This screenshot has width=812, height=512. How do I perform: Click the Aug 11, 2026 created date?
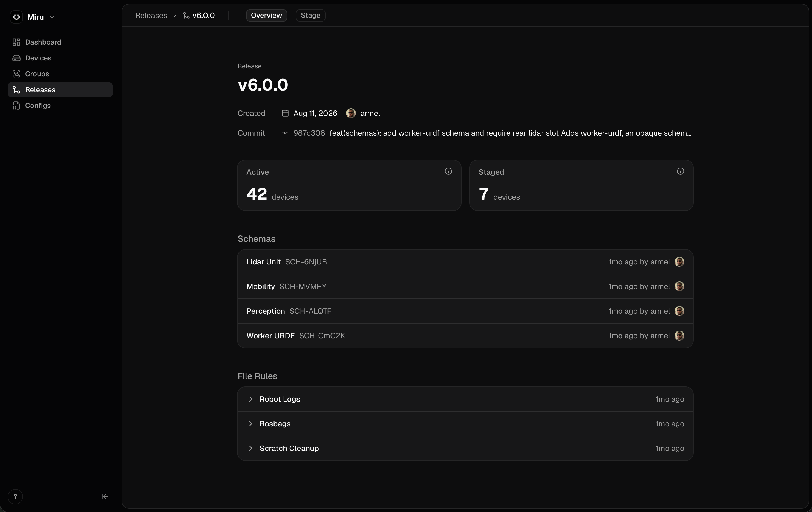315,113
